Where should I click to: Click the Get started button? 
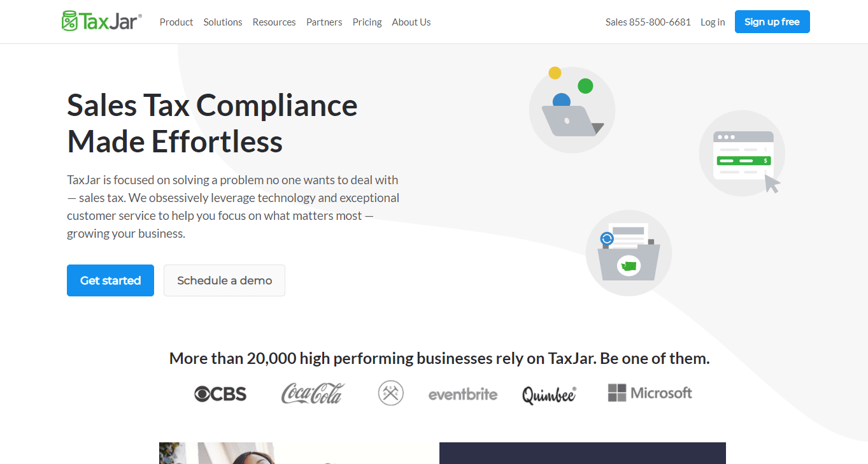[x=110, y=280]
